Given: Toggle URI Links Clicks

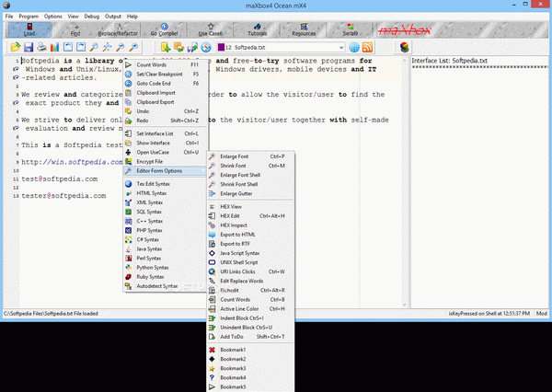Looking at the screenshot, I should click(x=250, y=271).
